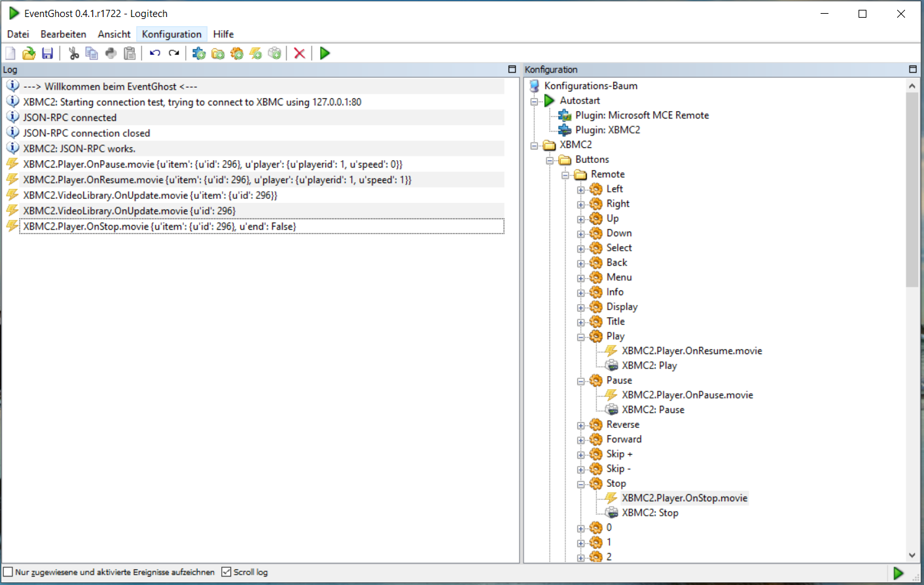Click scrollbar down arrow in Konfiguration panel

[x=912, y=555]
